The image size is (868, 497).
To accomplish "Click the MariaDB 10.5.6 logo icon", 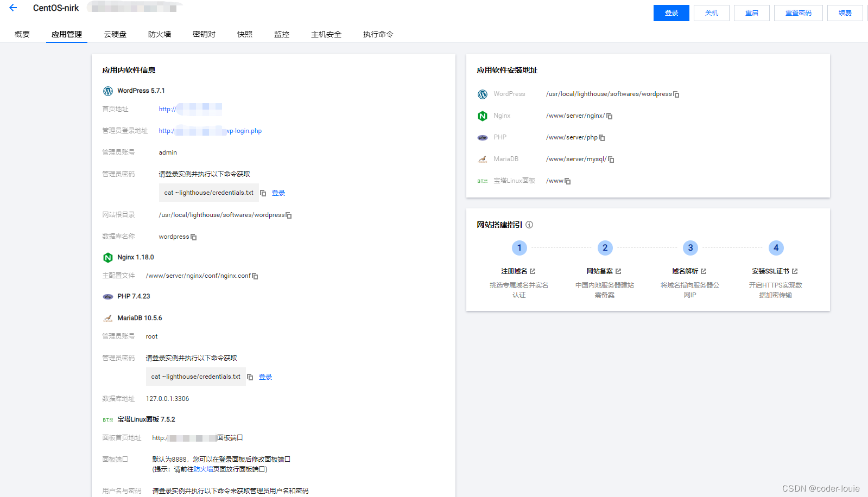I will click(108, 318).
